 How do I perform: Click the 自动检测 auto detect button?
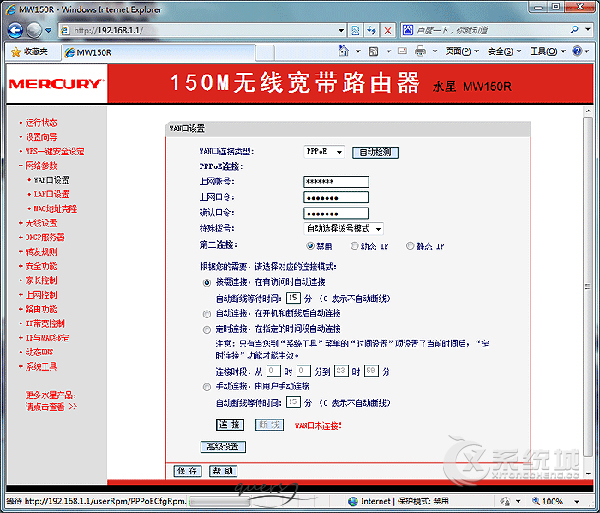(375, 152)
